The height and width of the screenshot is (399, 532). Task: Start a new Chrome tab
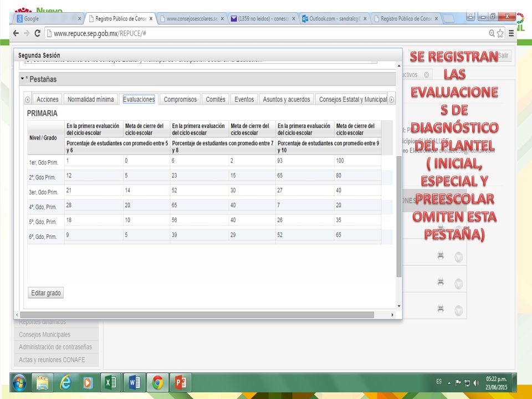(x=448, y=19)
